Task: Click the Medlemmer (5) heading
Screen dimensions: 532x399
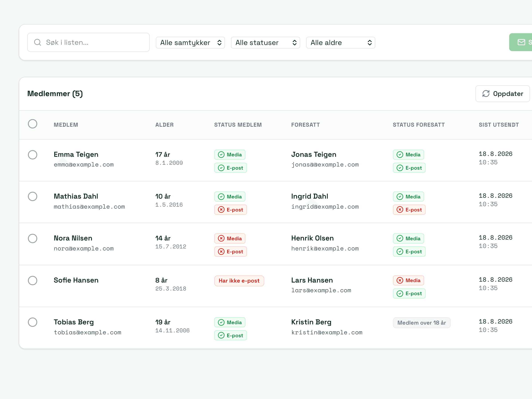Action: 55,94
